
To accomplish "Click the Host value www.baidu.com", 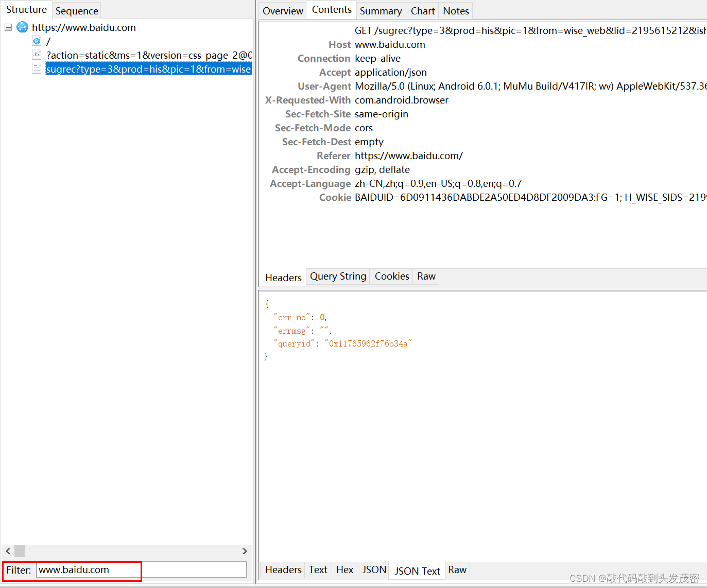I will [x=390, y=44].
